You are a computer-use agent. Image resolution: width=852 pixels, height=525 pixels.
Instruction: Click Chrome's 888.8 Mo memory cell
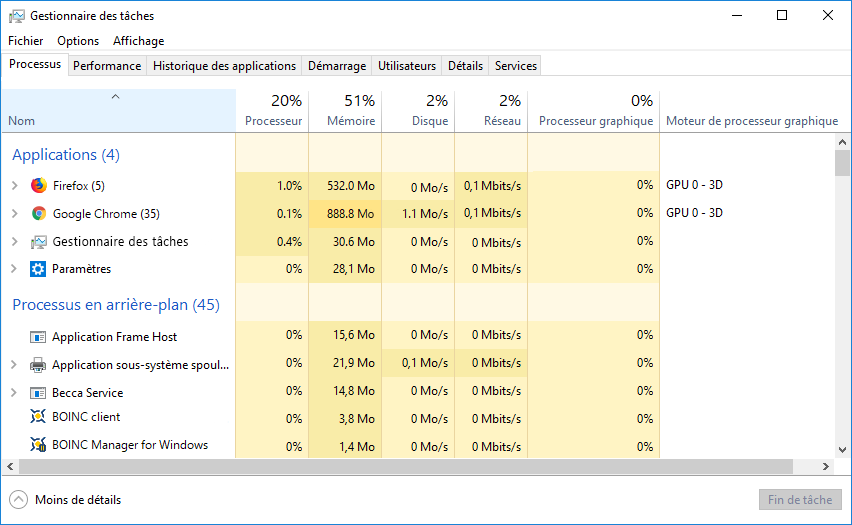point(345,214)
